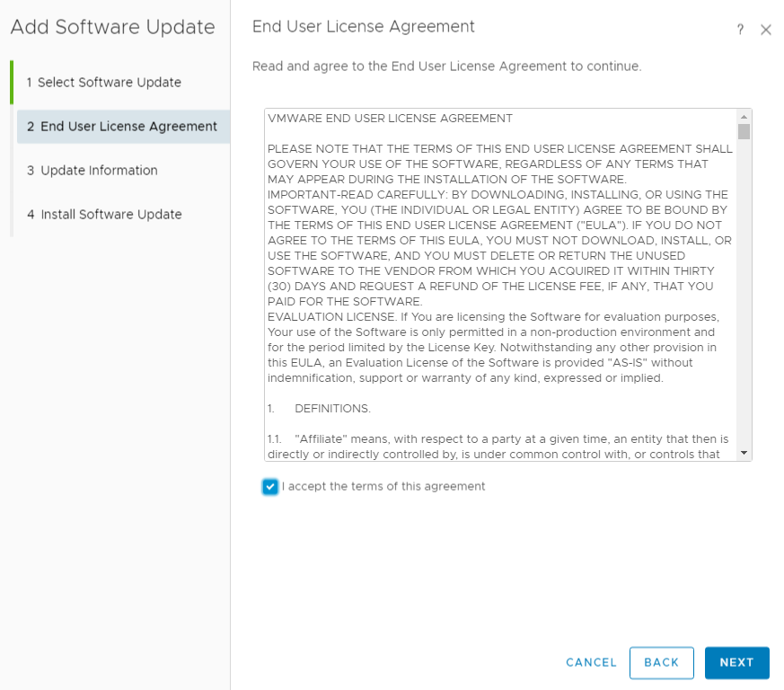Click inside the license agreement text box
784x690 pixels.
(500, 285)
